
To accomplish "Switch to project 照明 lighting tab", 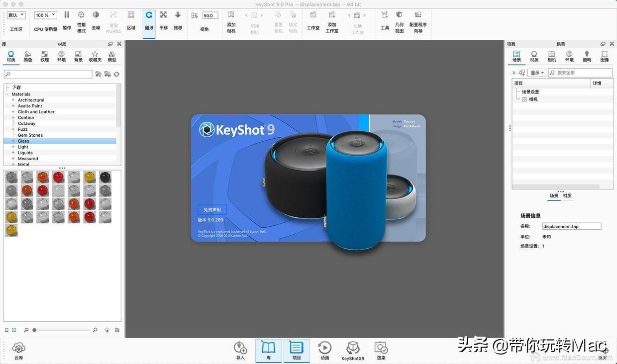I will pos(587,56).
